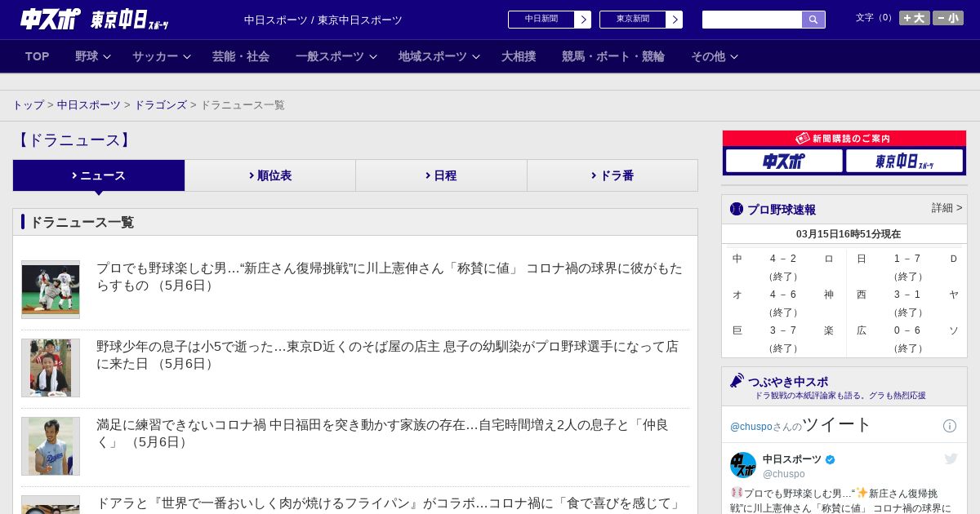
Task: Click the Twitter info circle icon
Action: [950, 426]
